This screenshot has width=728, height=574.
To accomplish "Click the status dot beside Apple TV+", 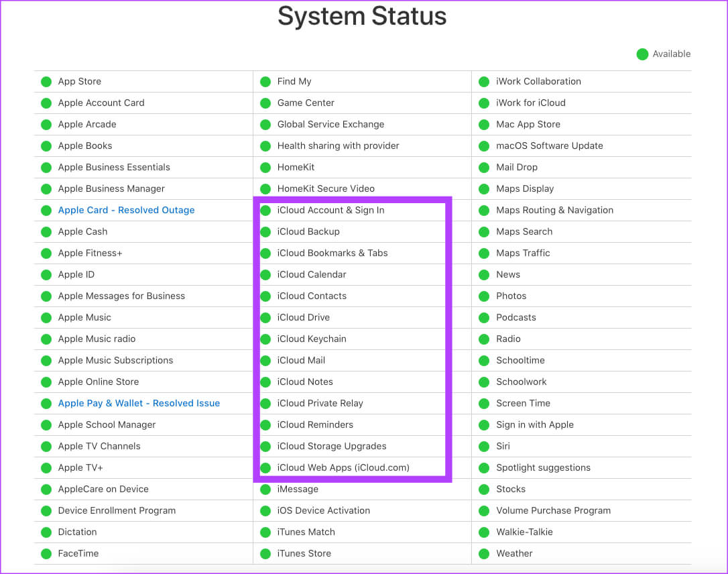I will point(46,467).
